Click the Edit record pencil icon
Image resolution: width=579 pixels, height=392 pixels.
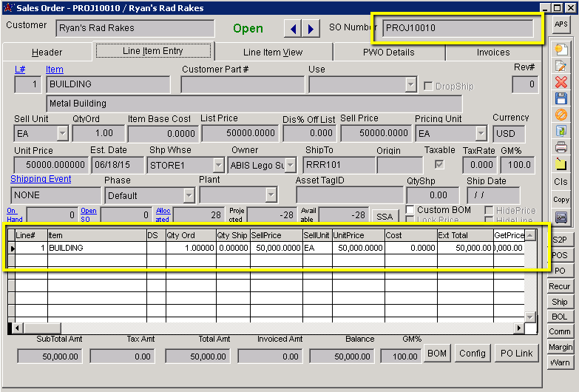561,66
